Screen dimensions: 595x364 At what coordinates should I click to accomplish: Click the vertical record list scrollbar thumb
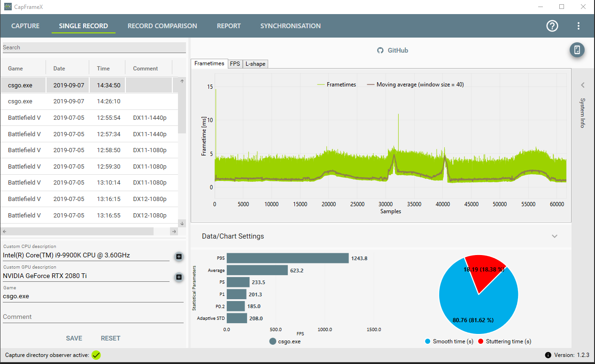click(182, 110)
